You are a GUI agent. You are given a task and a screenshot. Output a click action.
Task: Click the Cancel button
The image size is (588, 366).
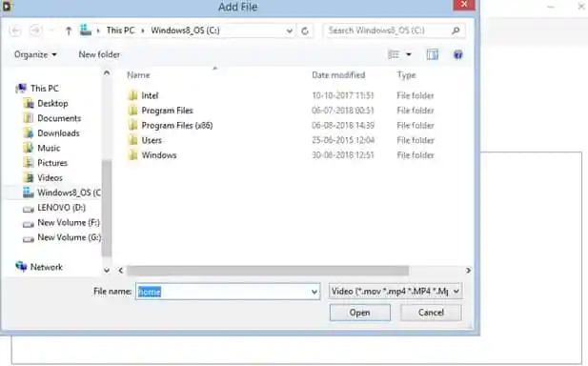[x=431, y=313]
